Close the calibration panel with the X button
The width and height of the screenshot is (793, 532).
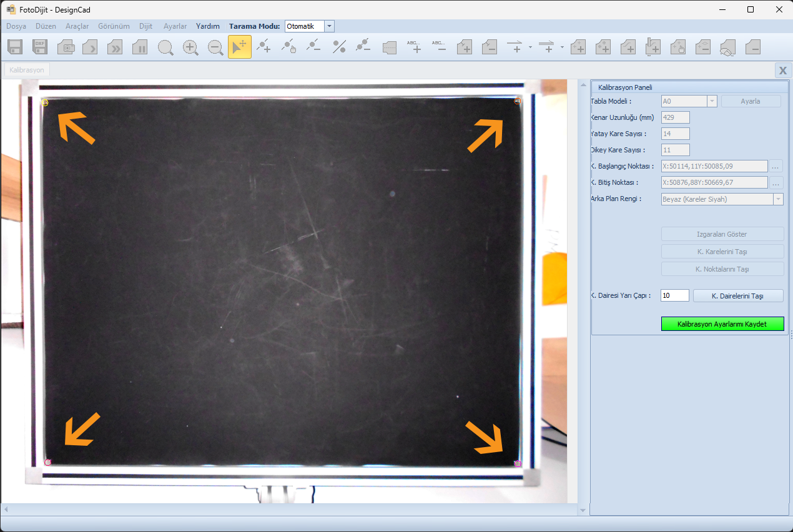(782, 71)
